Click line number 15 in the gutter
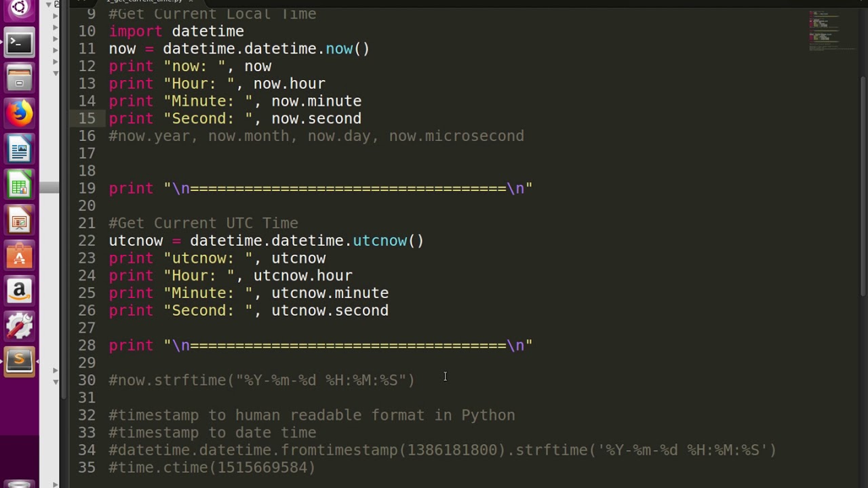 87,119
